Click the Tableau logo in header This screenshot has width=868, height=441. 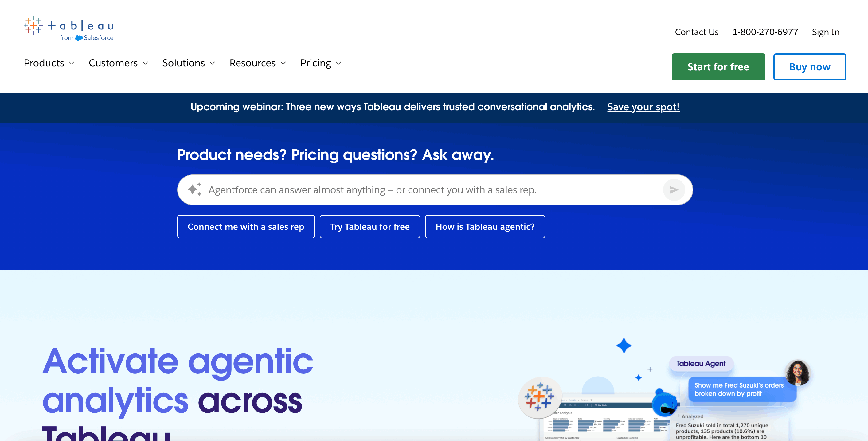tap(70, 29)
